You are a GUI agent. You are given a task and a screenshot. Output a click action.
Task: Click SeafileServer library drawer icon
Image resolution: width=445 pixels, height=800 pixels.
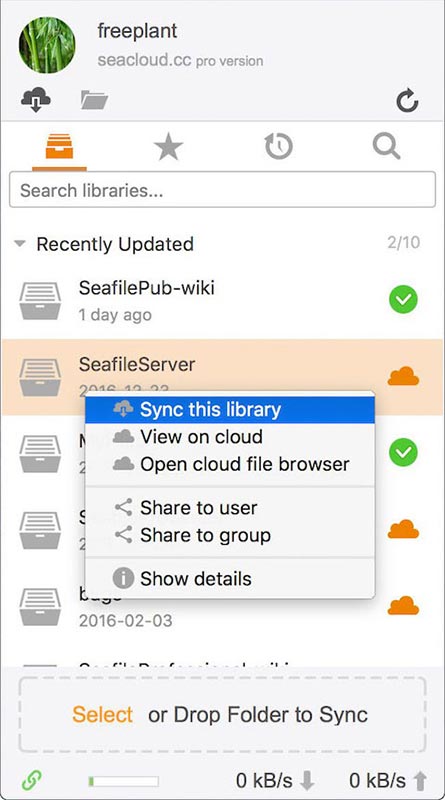(40, 377)
